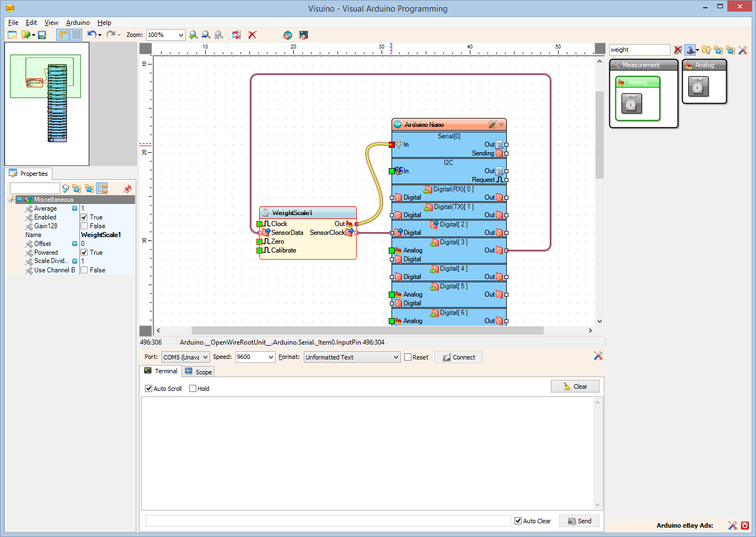
Task: Open the View menu
Action: [51, 23]
